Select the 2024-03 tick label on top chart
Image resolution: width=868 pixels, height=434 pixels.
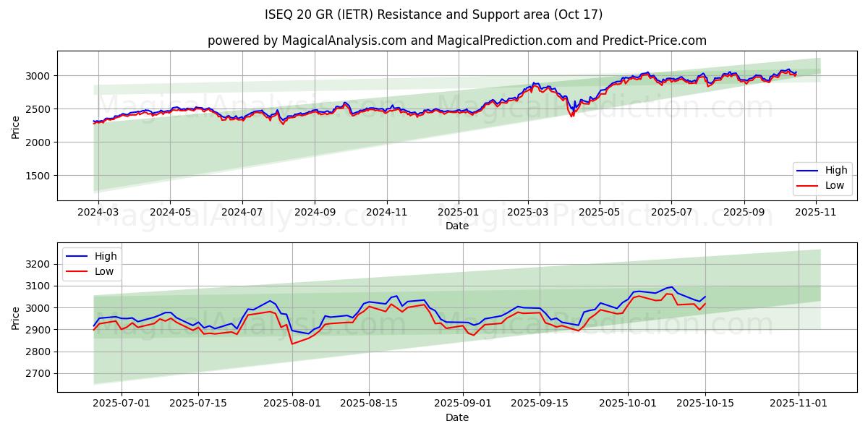coord(98,212)
